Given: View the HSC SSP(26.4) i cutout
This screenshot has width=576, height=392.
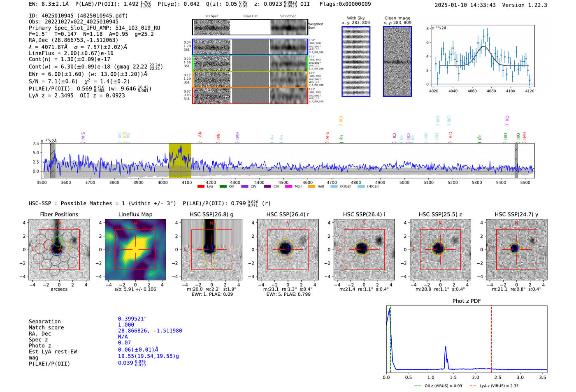Looking at the screenshot, I should coord(364,250).
